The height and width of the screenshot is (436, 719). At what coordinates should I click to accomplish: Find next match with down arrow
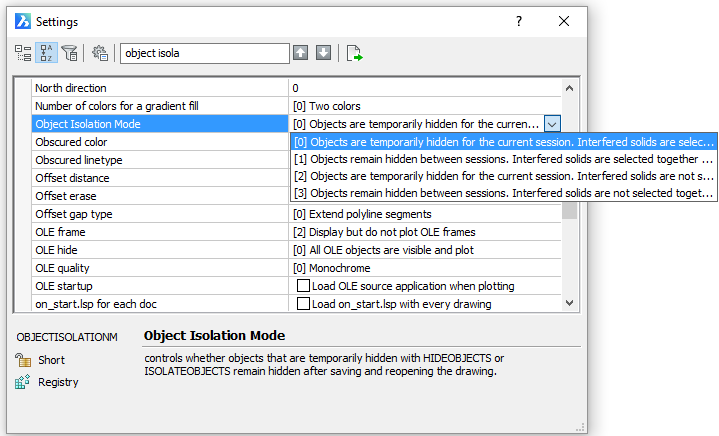323,53
